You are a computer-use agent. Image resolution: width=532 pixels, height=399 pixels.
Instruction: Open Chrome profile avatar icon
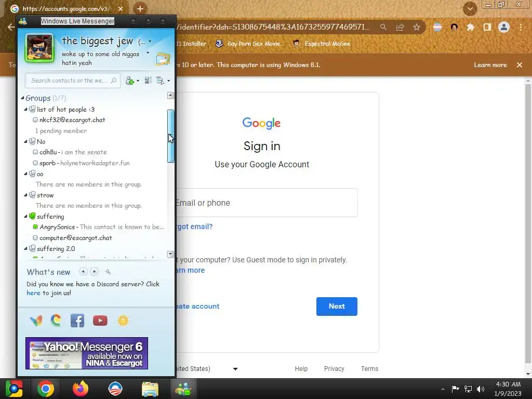tap(504, 27)
